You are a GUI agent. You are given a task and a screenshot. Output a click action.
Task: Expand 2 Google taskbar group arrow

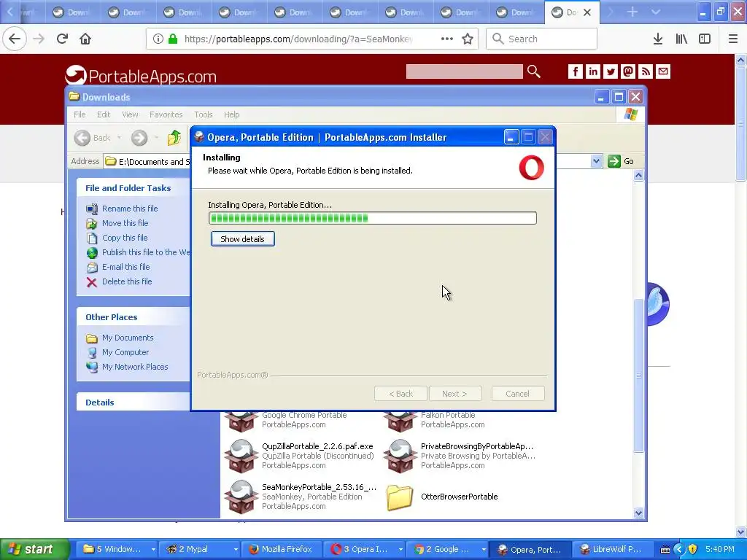point(483,549)
